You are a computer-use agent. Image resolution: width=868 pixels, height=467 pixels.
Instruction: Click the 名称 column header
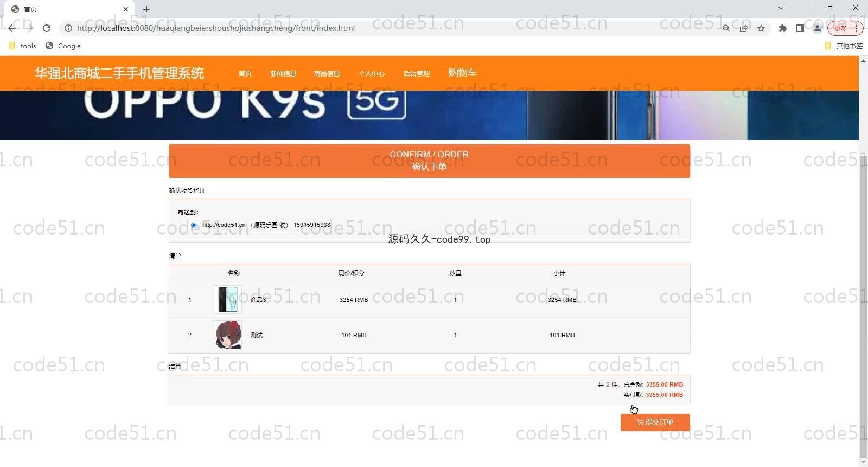(234, 273)
